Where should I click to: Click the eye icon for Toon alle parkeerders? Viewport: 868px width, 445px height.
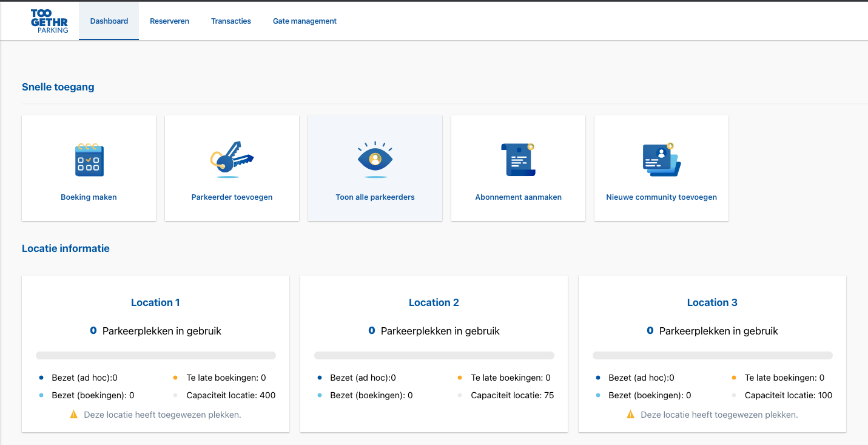(x=375, y=160)
